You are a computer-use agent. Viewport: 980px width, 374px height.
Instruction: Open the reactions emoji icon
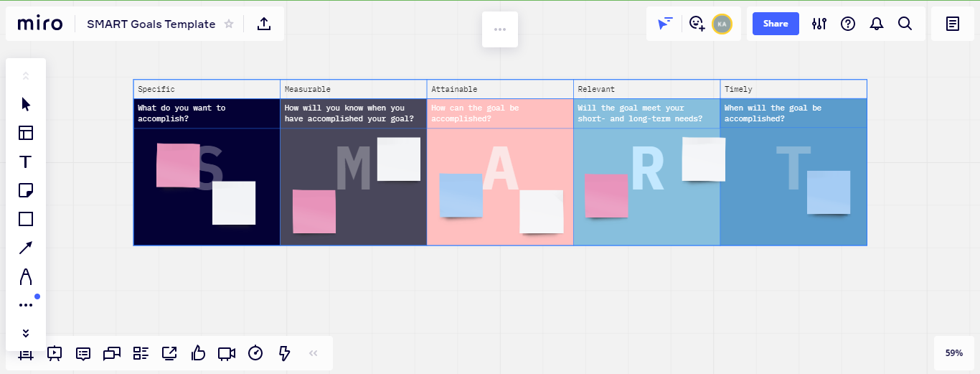click(x=697, y=24)
